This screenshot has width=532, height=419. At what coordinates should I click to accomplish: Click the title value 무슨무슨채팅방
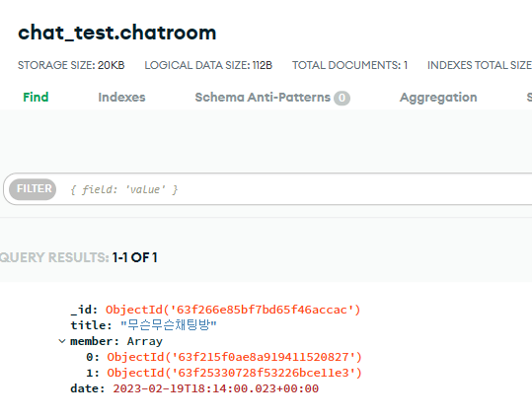(169, 325)
